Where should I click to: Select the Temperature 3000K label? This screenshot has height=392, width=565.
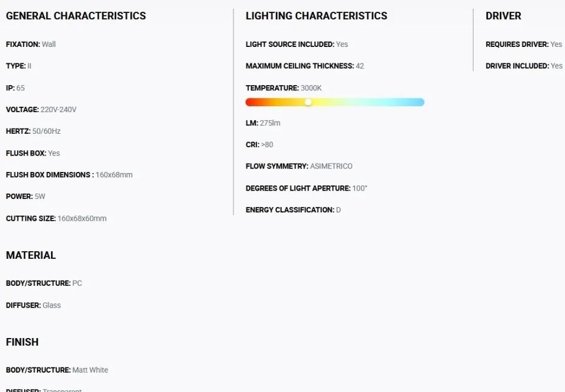284,88
